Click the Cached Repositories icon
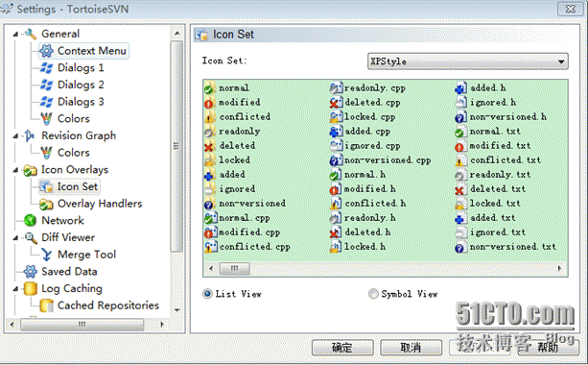 coord(46,305)
